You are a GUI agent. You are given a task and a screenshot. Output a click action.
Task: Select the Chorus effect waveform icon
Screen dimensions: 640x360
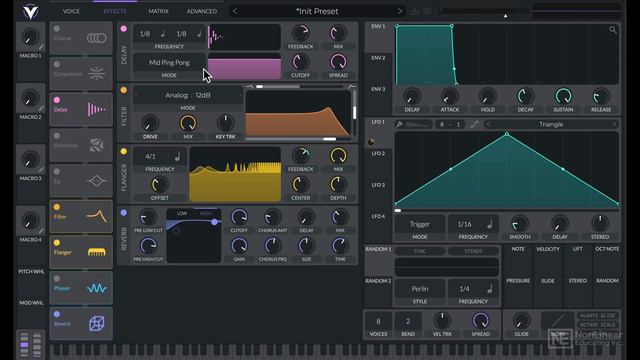coord(97,38)
